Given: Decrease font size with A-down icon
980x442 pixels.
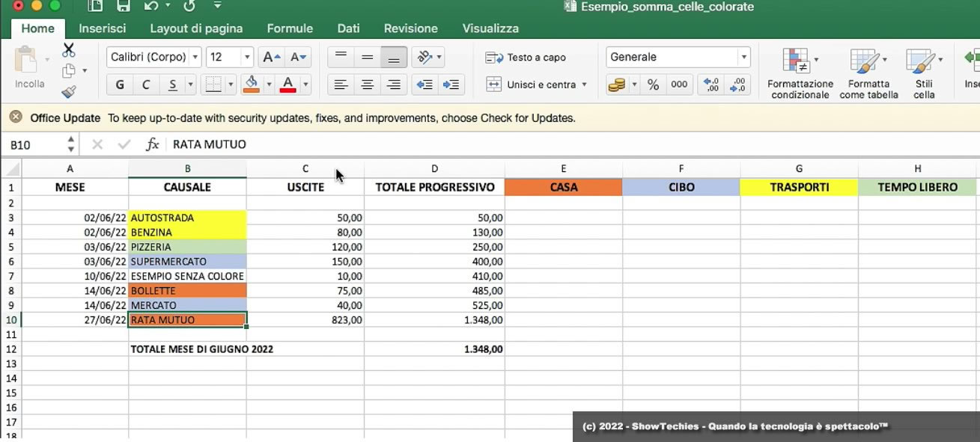Looking at the screenshot, I should point(298,57).
